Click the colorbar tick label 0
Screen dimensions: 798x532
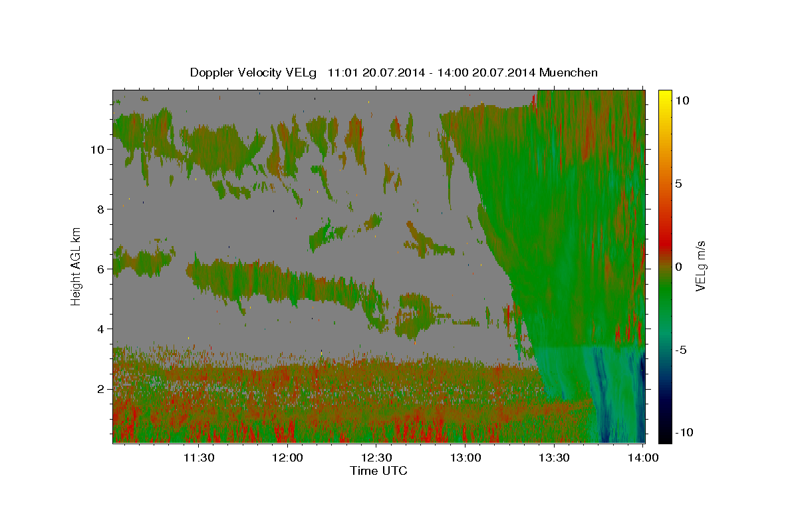click(679, 267)
